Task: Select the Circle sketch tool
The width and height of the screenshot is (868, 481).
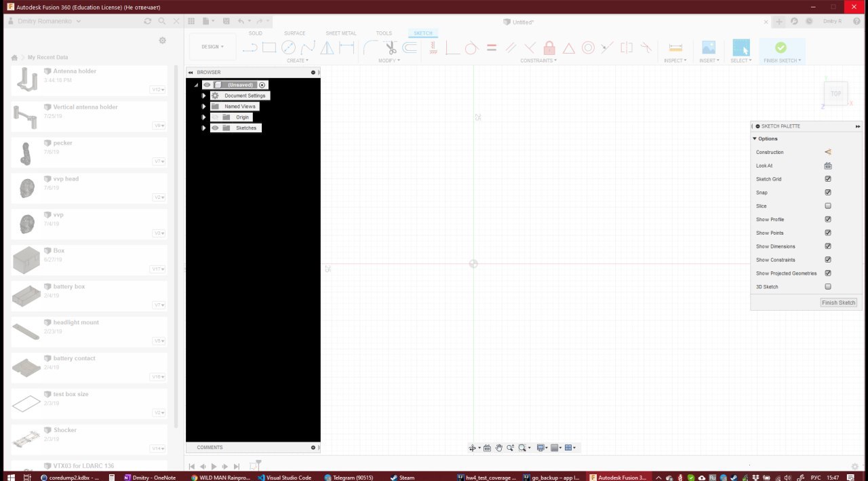Action: (288, 47)
